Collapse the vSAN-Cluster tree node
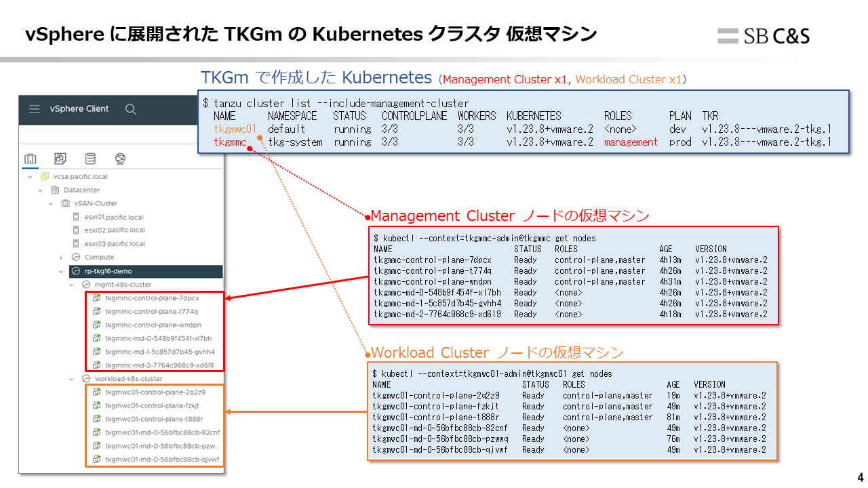 (x=50, y=203)
